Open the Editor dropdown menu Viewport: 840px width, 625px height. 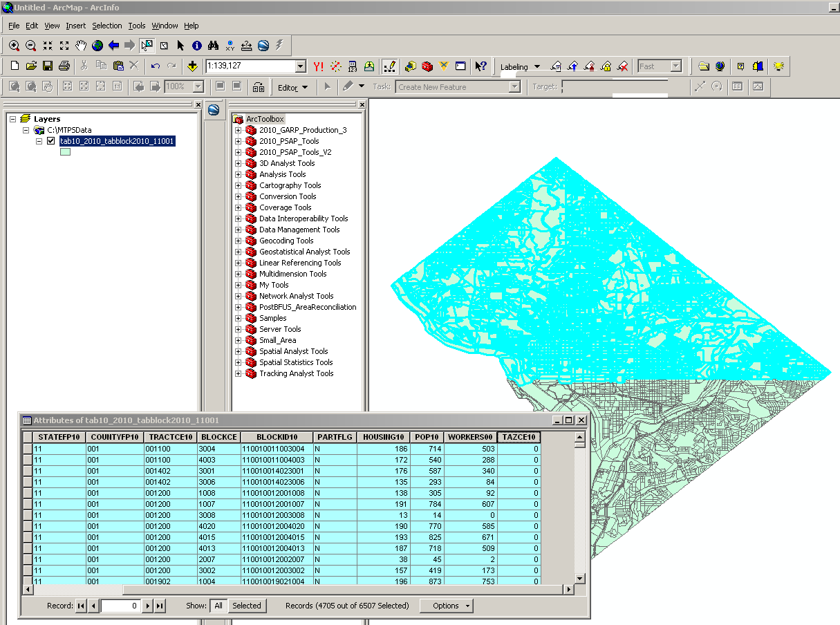click(292, 88)
